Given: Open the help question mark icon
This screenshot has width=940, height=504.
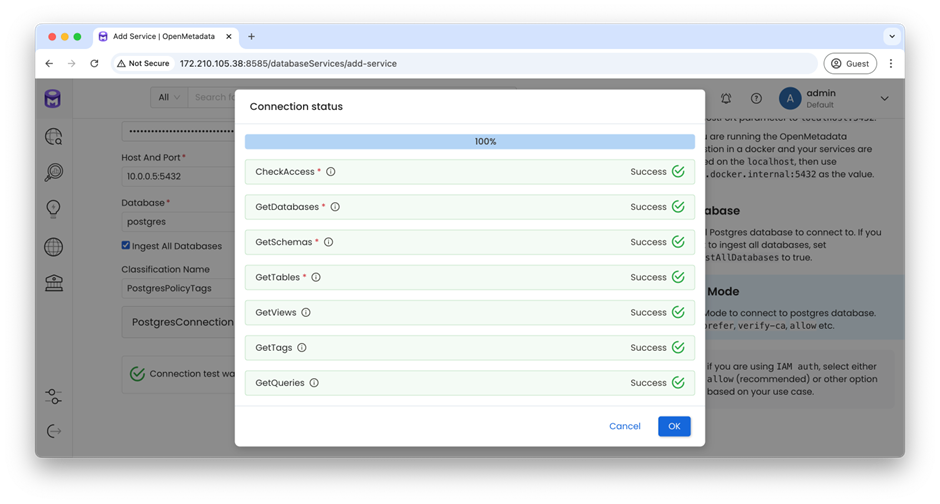Looking at the screenshot, I should tap(756, 98).
